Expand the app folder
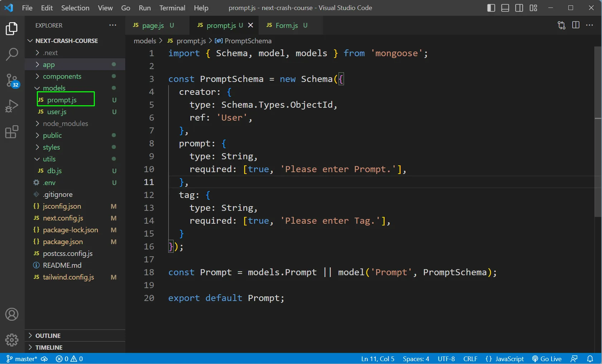Screen dimensions: 602x364 (75, 64)
